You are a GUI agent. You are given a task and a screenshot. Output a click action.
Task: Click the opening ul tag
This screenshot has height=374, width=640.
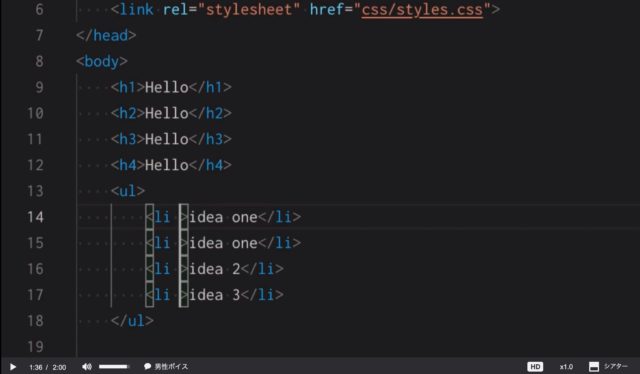128,191
